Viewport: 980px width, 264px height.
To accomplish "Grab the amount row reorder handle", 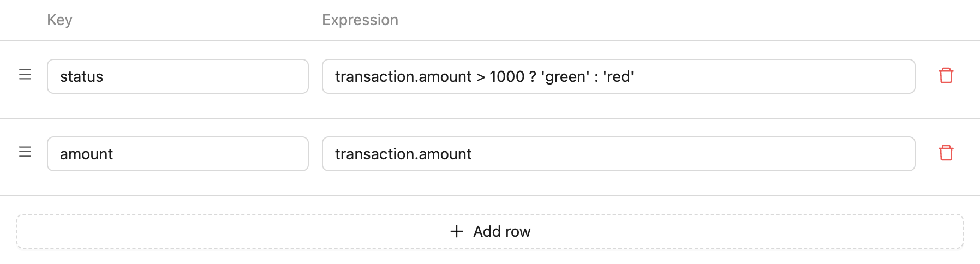I will pyautogui.click(x=25, y=152).
